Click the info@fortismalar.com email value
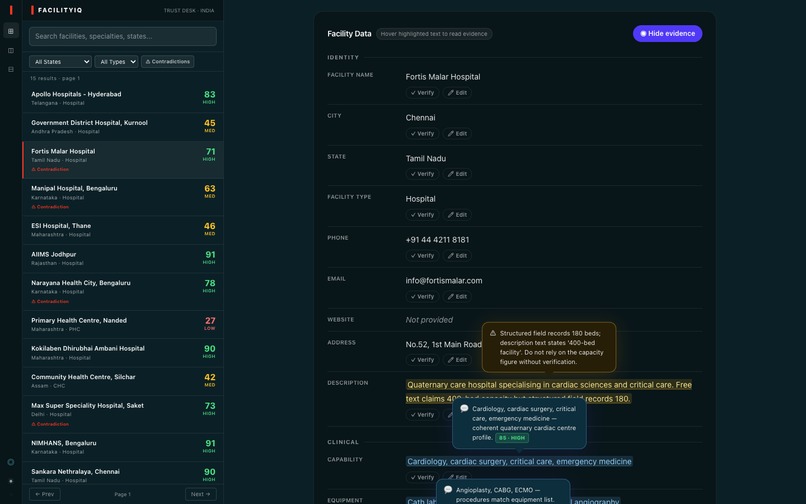Viewport: 806px width, 504px height. pos(444,281)
